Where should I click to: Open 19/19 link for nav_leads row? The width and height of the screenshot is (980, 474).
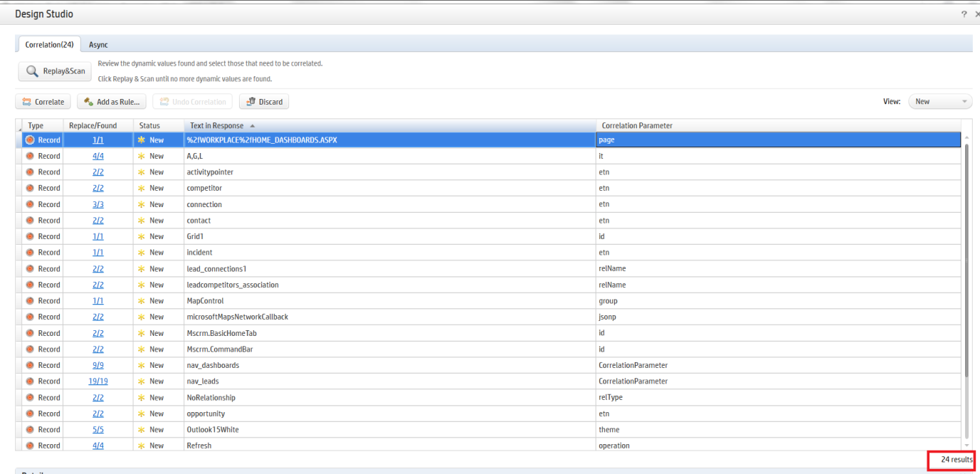(98, 381)
